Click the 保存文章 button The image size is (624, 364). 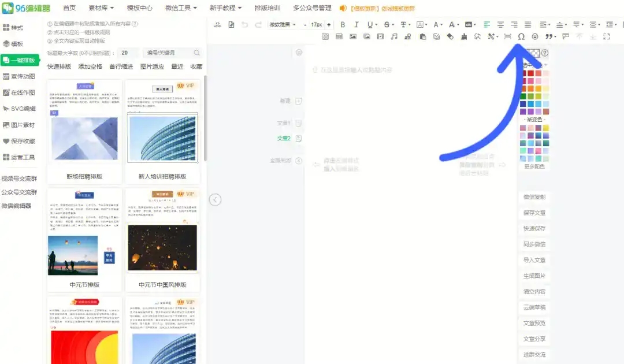[534, 213]
